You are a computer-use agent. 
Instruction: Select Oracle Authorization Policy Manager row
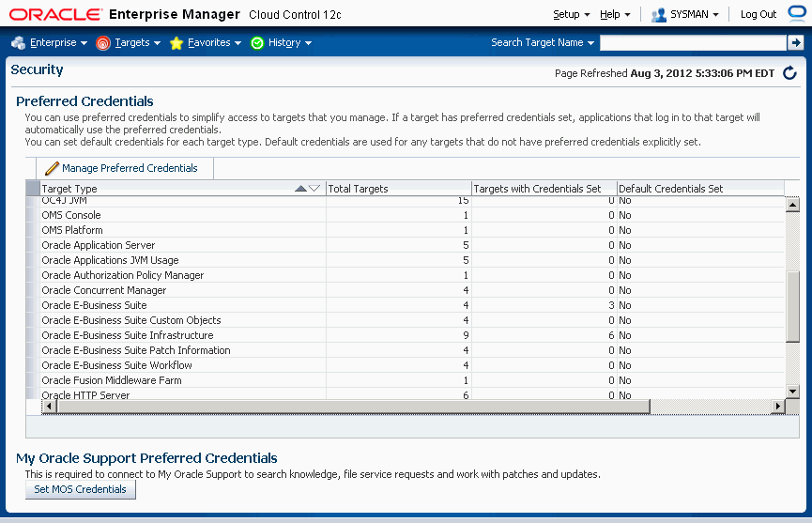pyautogui.click(x=405, y=275)
